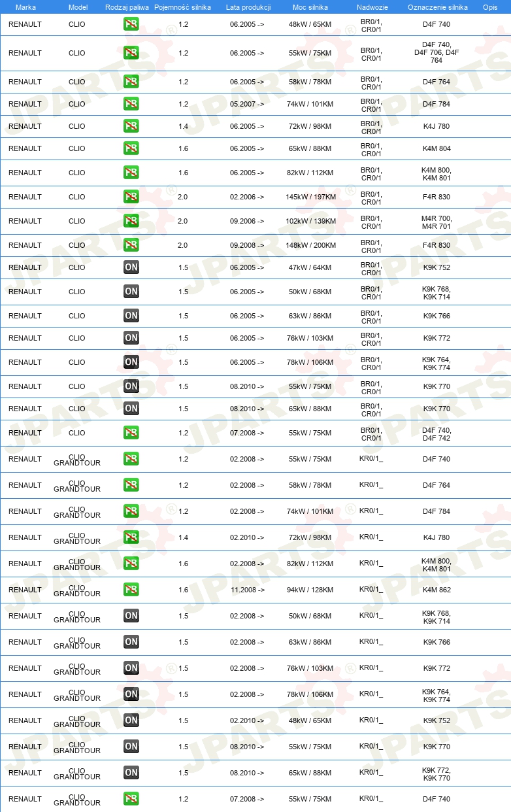The image size is (511, 812).
Task: Select the production date 11.2008 ->
Action: [x=248, y=590]
